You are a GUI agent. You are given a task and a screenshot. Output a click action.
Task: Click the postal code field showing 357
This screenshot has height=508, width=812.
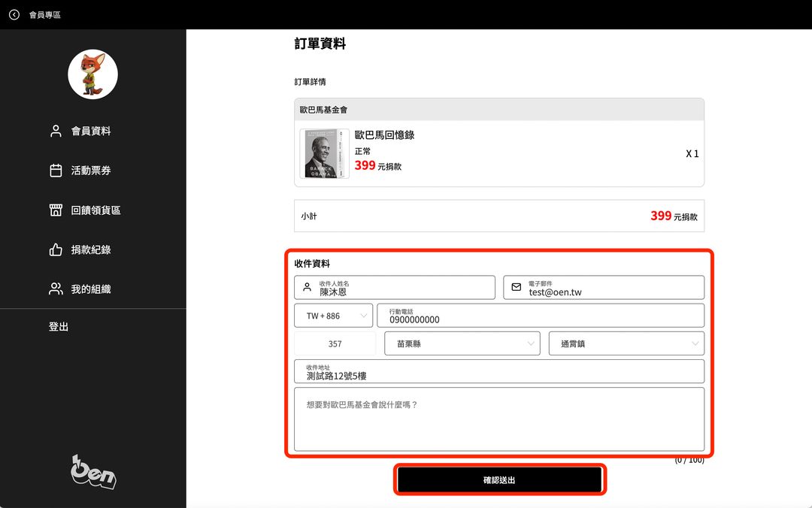pos(335,343)
